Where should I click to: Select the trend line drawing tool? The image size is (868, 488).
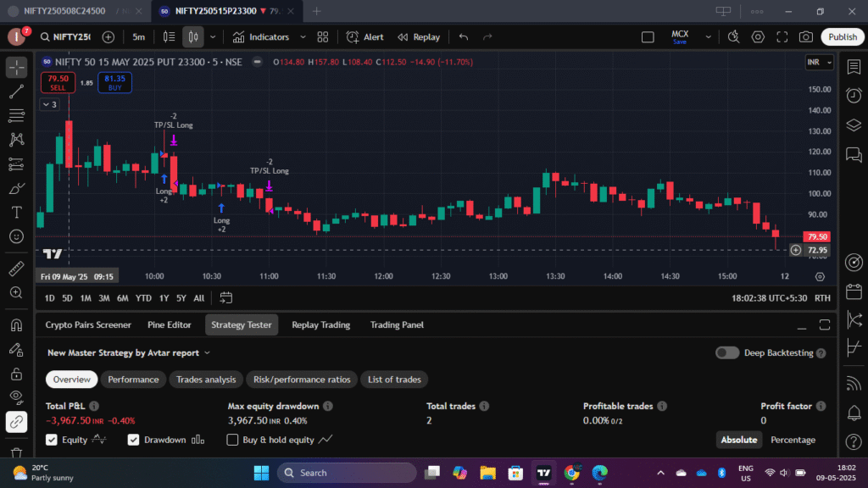click(17, 91)
